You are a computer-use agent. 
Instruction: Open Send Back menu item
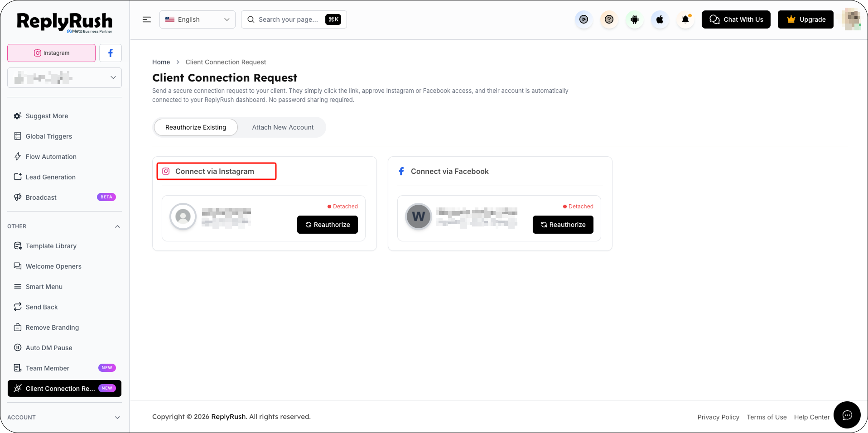(65, 307)
